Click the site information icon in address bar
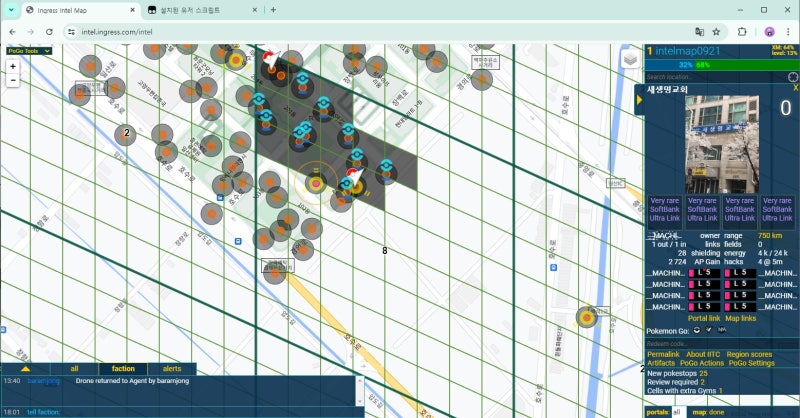800x418 pixels. tap(71, 32)
